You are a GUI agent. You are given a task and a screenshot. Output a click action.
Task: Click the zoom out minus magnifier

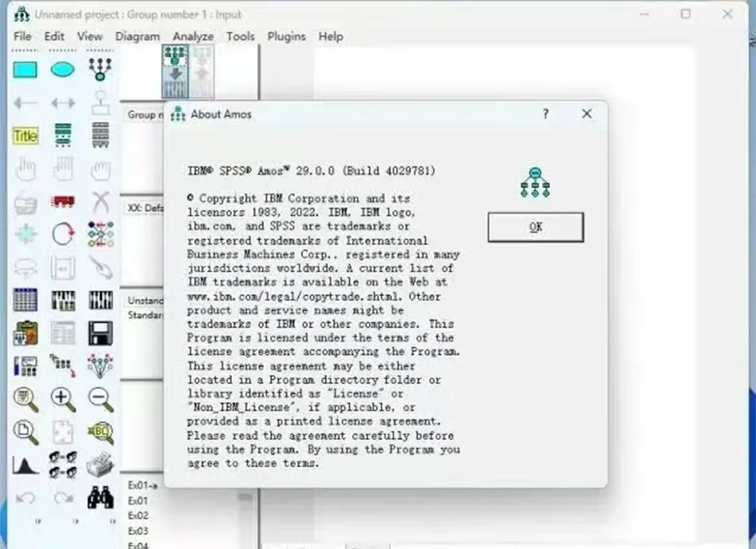click(x=100, y=399)
